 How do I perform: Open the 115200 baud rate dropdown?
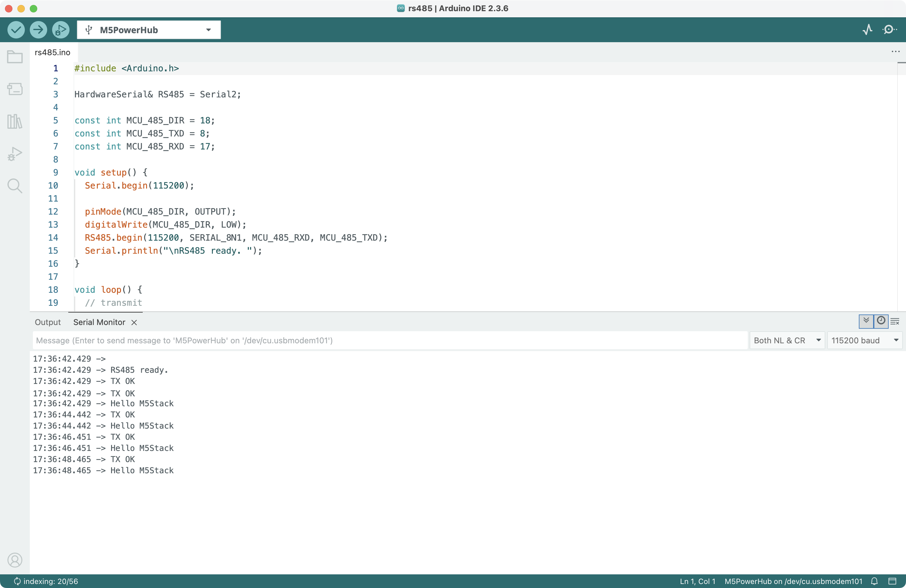click(x=864, y=340)
